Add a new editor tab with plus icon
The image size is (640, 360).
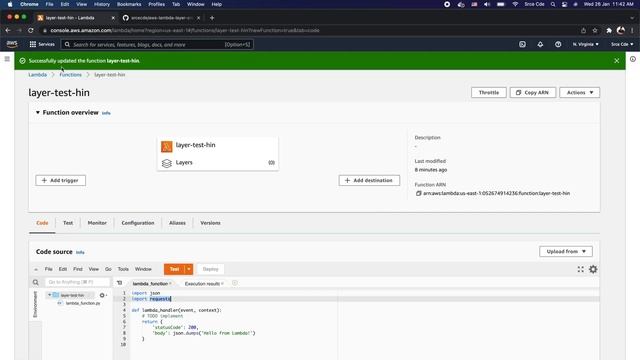(235, 283)
